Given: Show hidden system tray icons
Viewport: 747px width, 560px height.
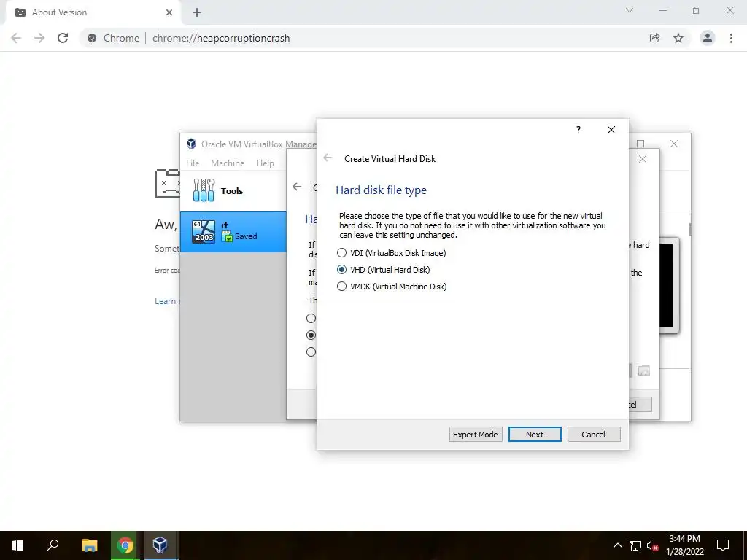Looking at the screenshot, I should (617, 545).
